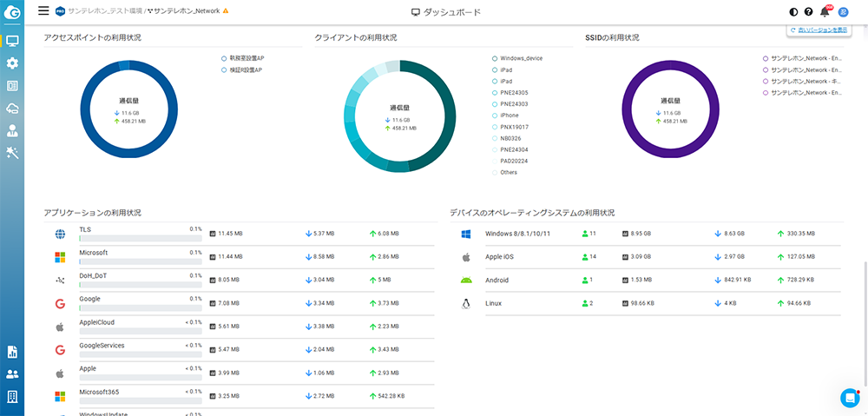
Task: Click the cloud G logo in sidebar
Action: [x=12, y=13]
